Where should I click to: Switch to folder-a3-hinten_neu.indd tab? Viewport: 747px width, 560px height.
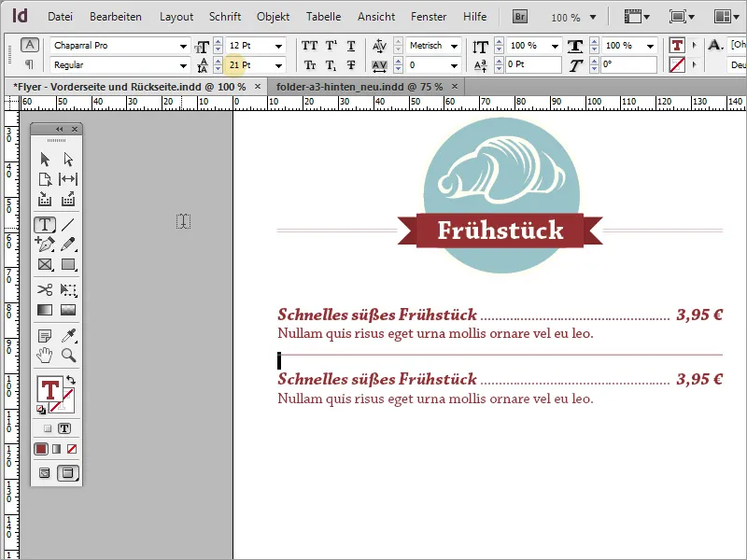pyautogui.click(x=359, y=87)
